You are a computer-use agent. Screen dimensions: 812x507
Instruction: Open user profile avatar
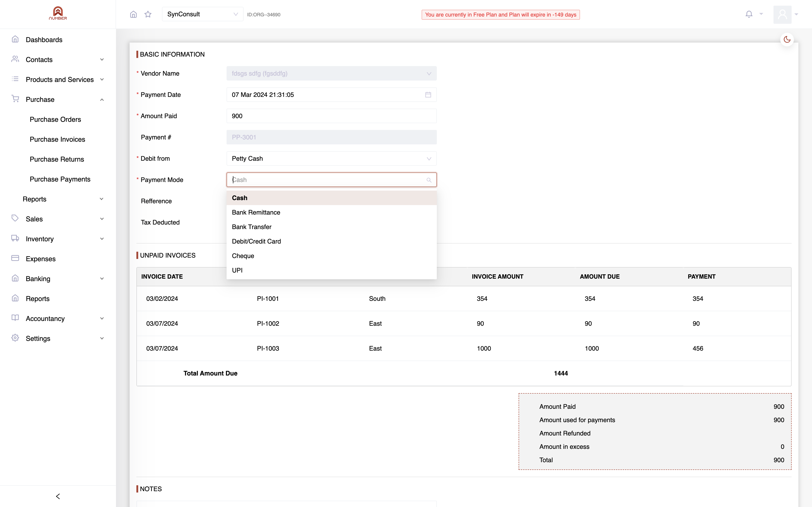point(782,14)
